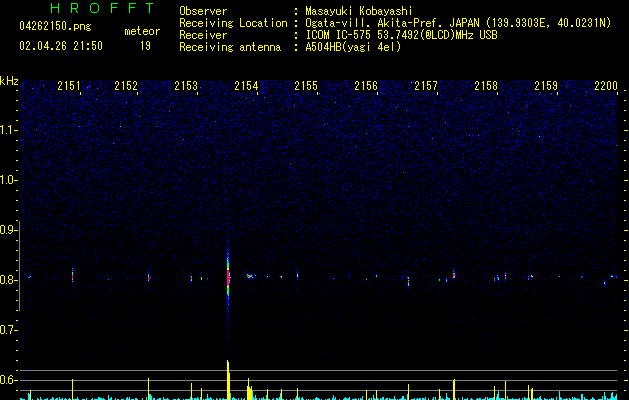Click the kHz axis unit label
629x400 pixels.
[9, 81]
